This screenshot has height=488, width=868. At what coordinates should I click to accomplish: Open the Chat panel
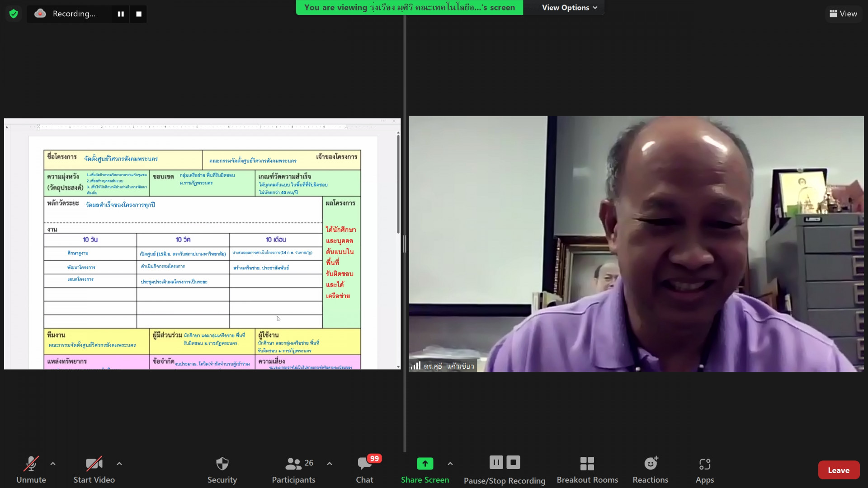[x=365, y=470]
